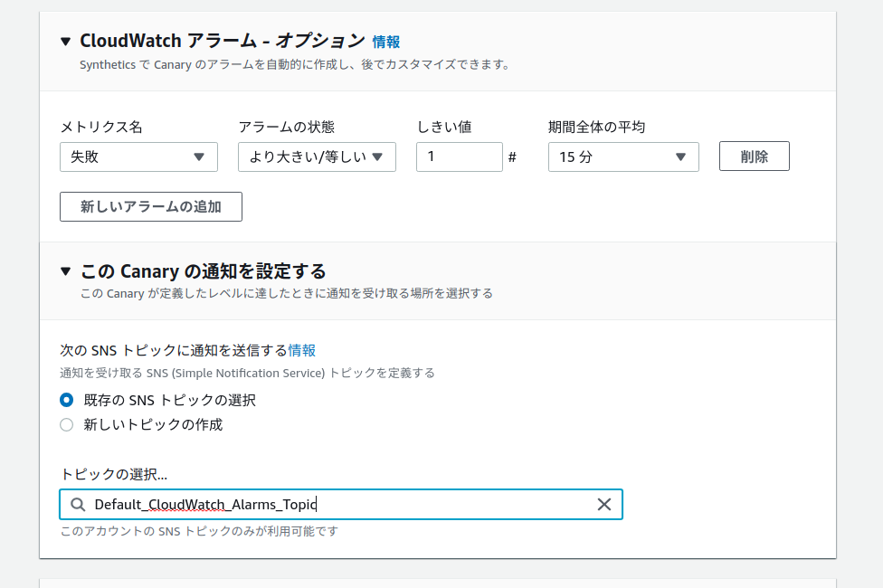
Task: Open the アラームの状態 dropdown
Action: pyautogui.click(x=317, y=156)
